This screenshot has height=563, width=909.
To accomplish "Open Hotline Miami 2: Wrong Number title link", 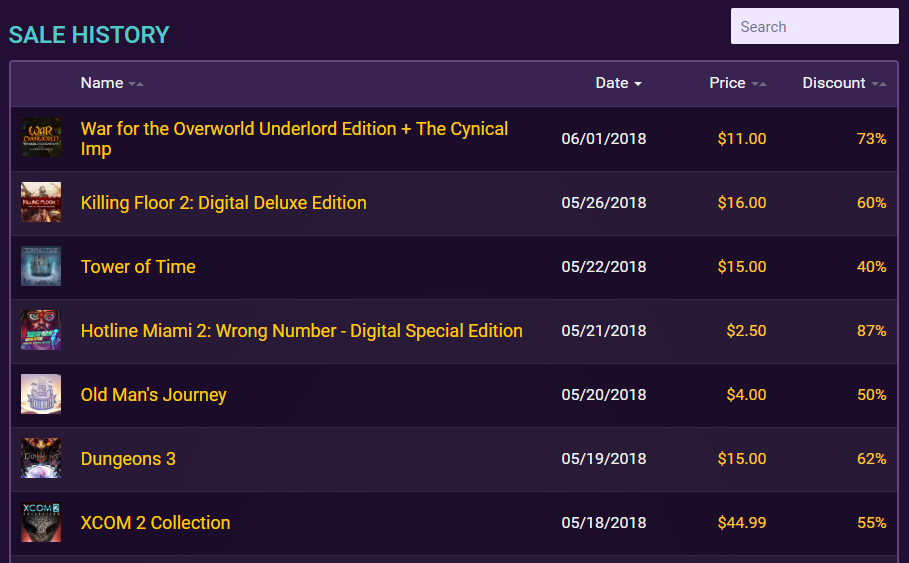I will click(x=301, y=330).
